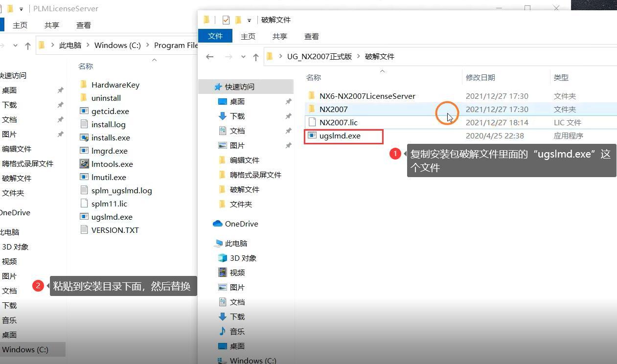Viewport: 617px width, 364px height.
Task: Navigate to Windows (C:) via breadcrumb
Action: tap(117, 45)
